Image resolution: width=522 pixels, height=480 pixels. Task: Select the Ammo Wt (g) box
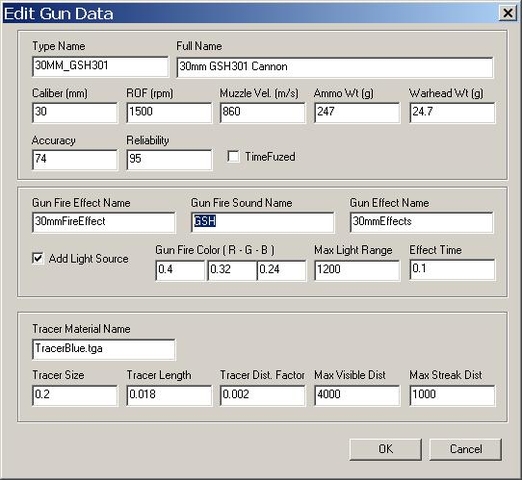pyautogui.click(x=357, y=113)
